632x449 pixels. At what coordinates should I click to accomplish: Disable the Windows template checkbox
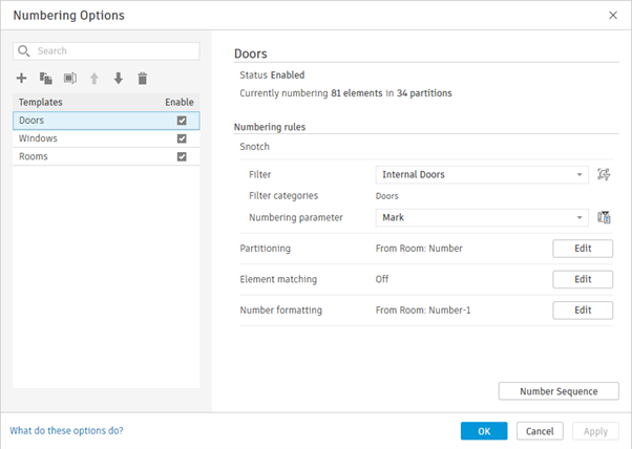point(181,139)
